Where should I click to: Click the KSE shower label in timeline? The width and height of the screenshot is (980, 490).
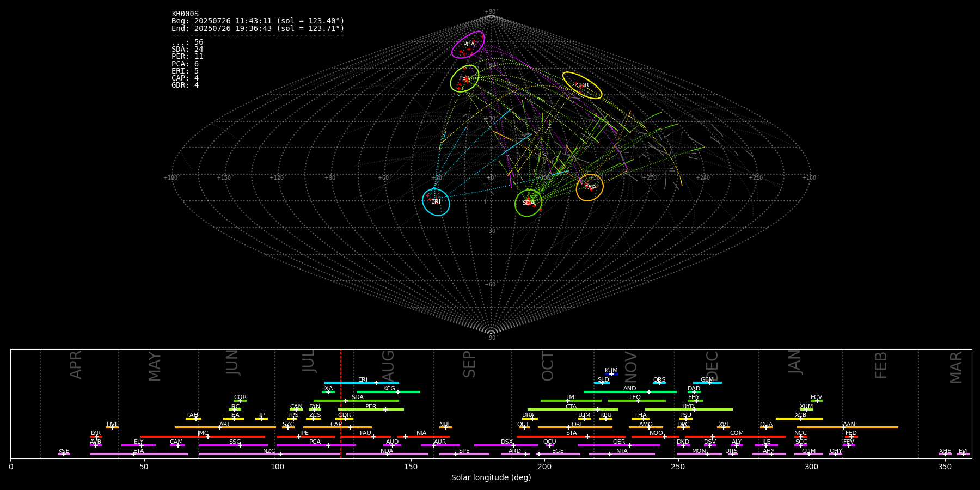pyautogui.click(x=64, y=451)
